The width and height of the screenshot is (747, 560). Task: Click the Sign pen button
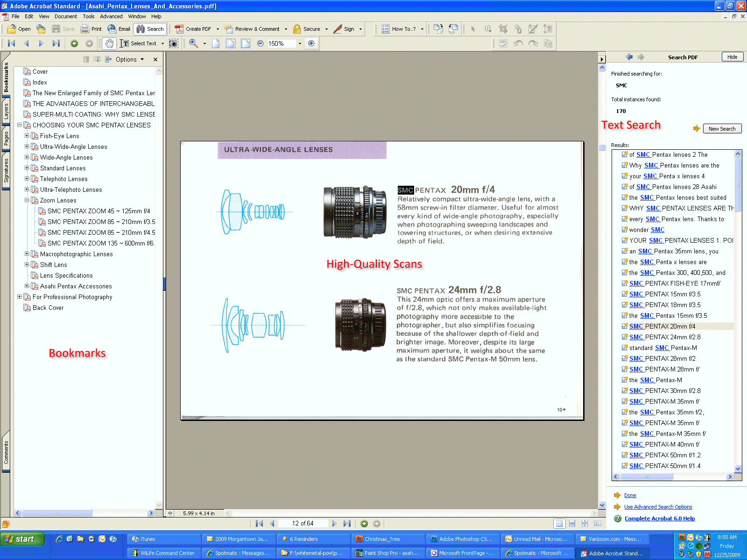pyautogui.click(x=344, y=29)
